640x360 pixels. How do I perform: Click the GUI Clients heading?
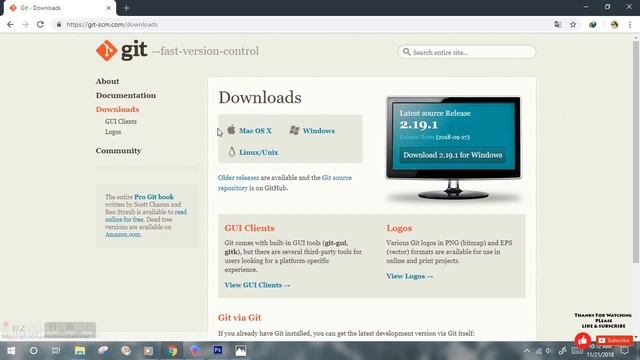point(249,228)
